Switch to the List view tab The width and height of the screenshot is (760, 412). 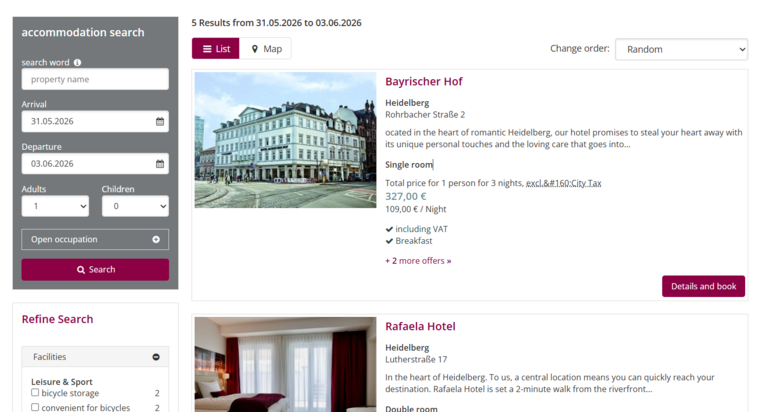tap(216, 49)
